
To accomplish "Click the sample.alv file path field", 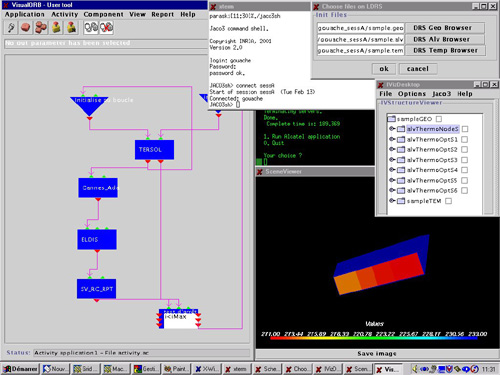I will [360, 39].
